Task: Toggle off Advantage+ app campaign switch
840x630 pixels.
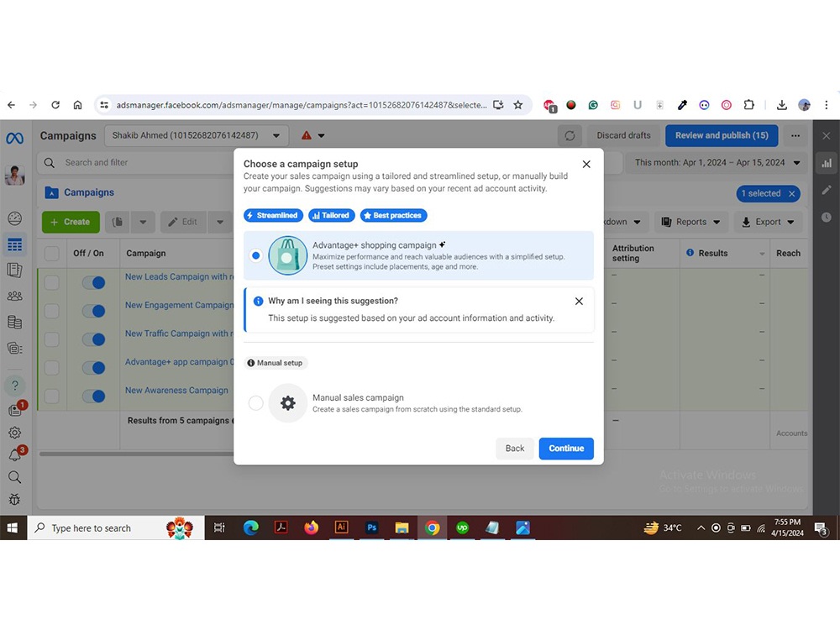Action: (x=94, y=368)
